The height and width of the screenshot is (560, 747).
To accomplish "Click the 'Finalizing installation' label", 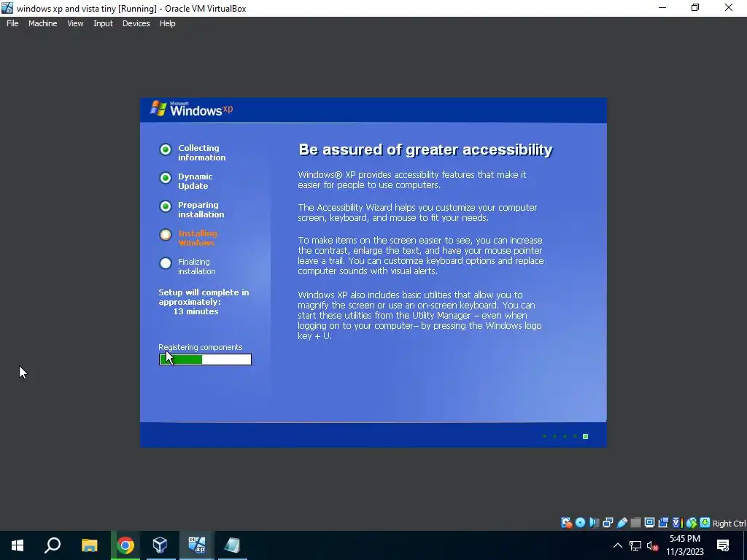I will point(197,267).
